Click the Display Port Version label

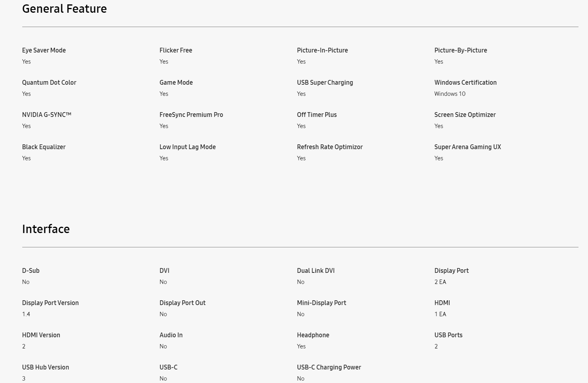(x=50, y=303)
